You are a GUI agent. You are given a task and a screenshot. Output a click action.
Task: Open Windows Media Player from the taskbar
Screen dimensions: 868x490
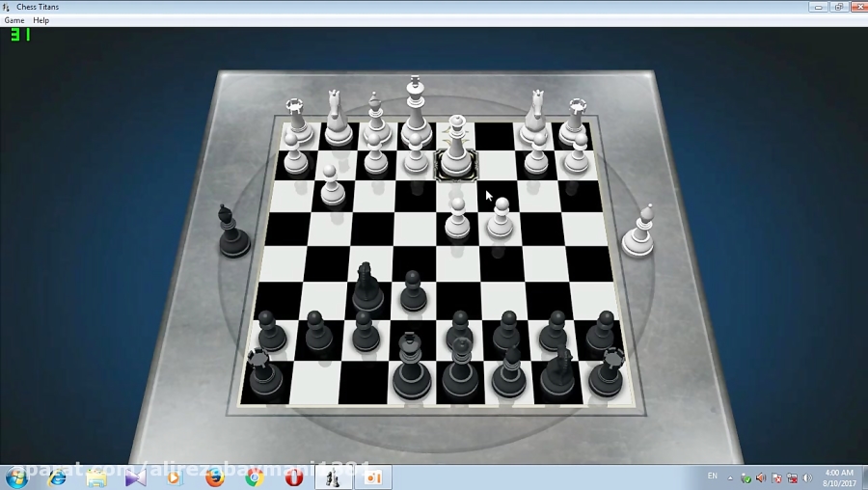point(175,477)
